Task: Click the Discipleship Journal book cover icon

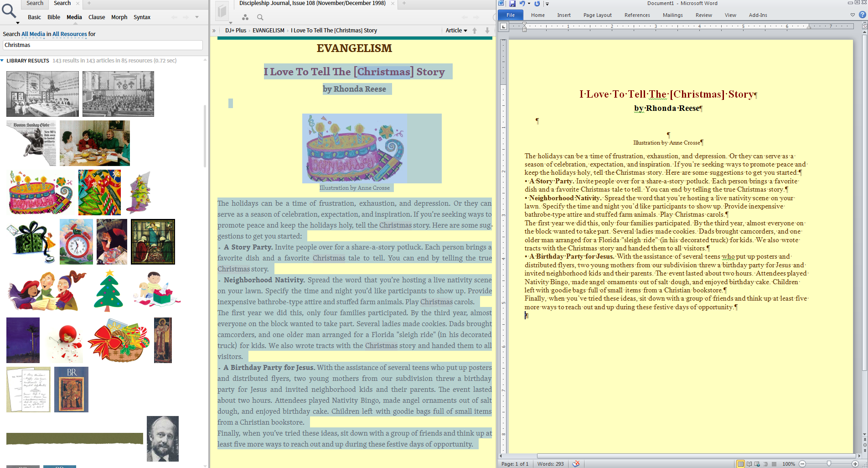Action: click(222, 11)
